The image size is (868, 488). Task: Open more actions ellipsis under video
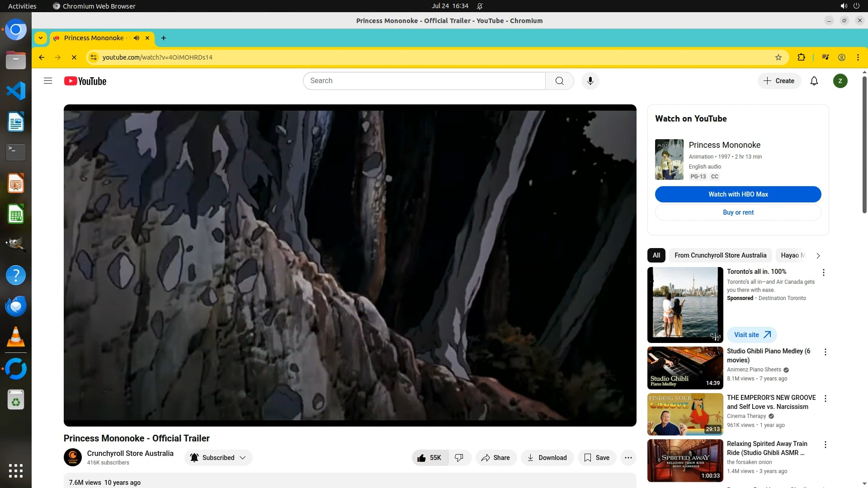[x=628, y=458]
